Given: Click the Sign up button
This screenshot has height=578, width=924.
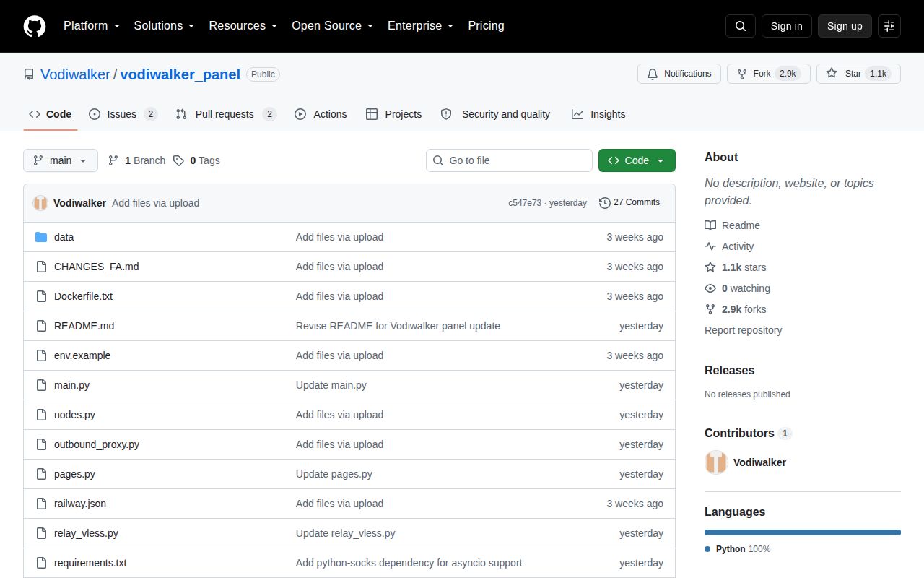Looking at the screenshot, I should (x=845, y=26).
